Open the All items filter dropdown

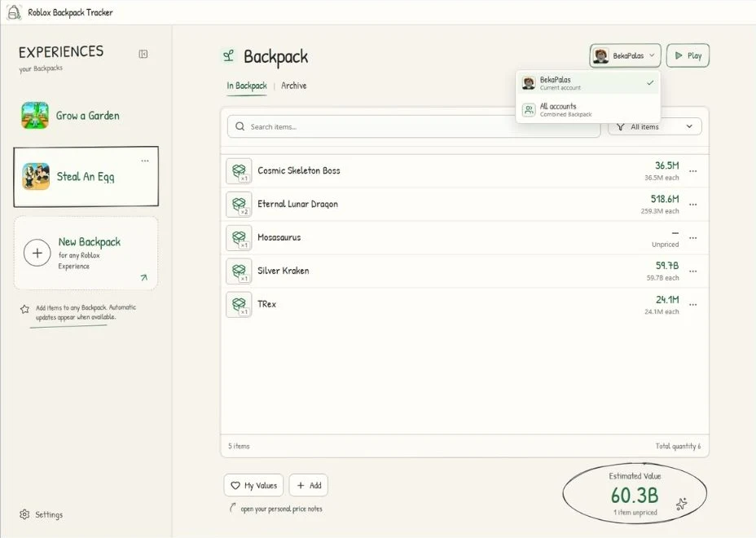pos(655,126)
